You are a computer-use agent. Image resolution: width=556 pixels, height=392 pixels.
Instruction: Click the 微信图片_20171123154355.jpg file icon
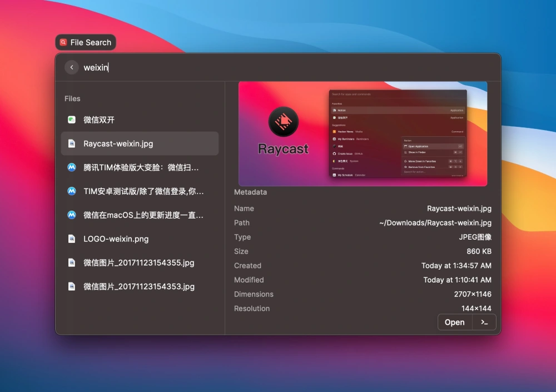(x=72, y=262)
